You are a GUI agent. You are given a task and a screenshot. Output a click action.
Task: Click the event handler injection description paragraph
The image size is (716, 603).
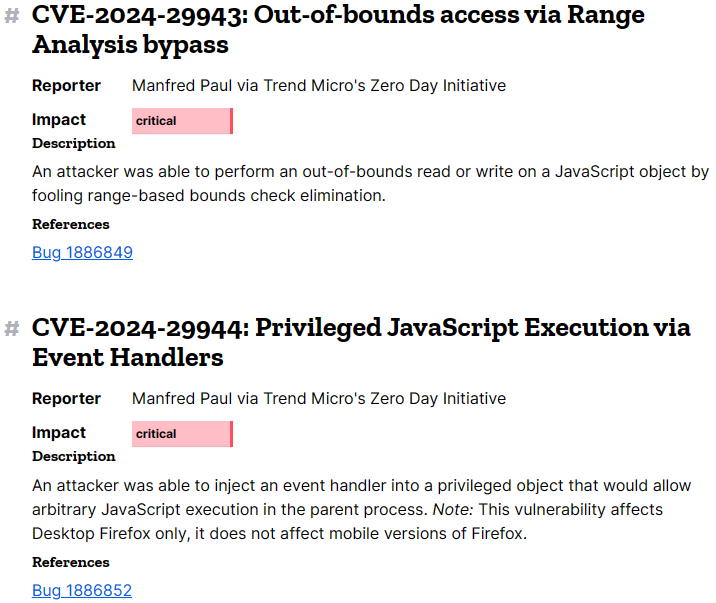(x=362, y=510)
